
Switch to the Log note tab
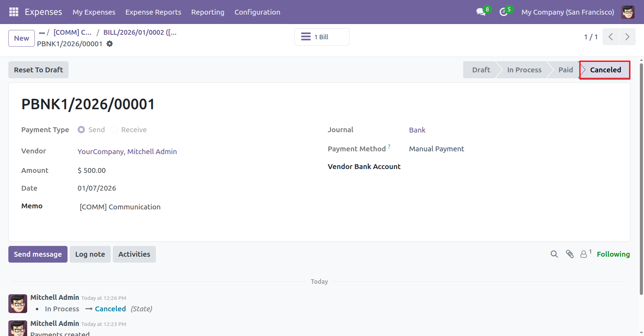coord(90,254)
